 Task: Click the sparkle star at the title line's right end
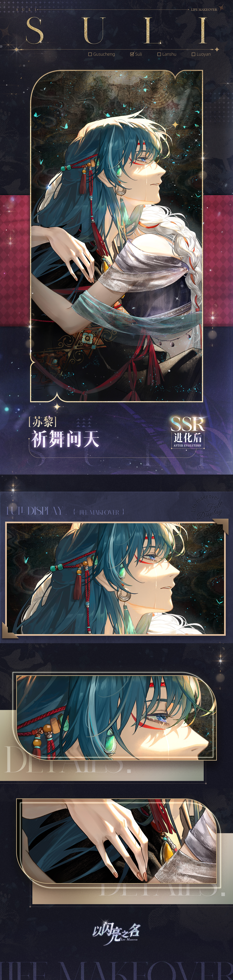(217, 49)
